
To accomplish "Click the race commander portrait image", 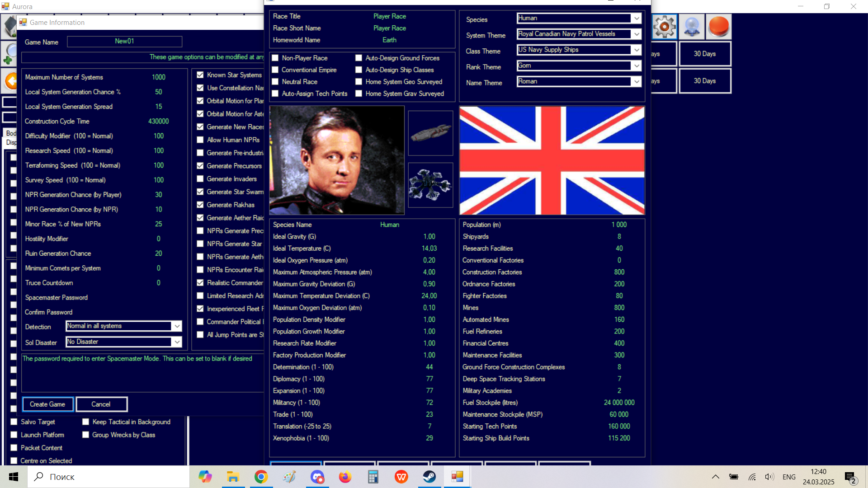I will [x=336, y=160].
